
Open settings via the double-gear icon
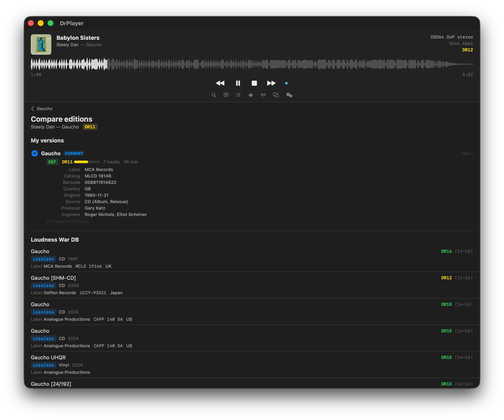coord(289,95)
